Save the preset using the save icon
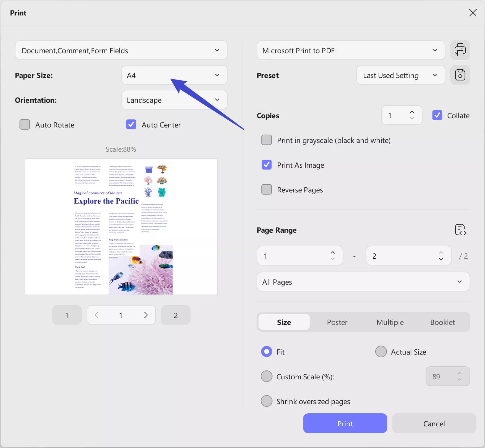Image resolution: width=485 pixels, height=448 pixels. (x=460, y=75)
